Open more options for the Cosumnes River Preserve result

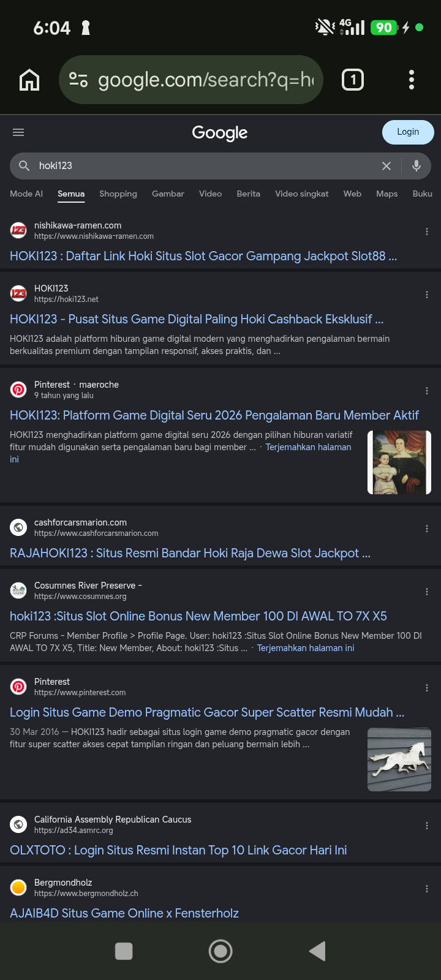427,592
